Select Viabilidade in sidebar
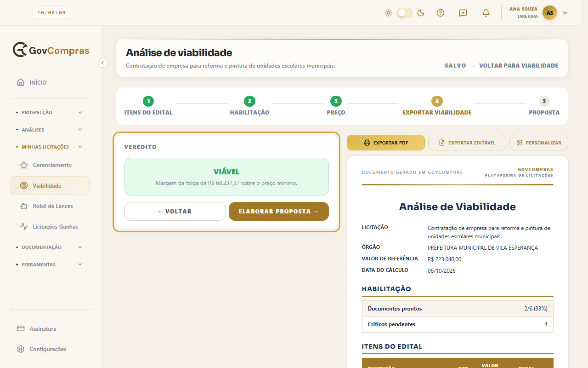The width and height of the screenshot is (588, 368). point(50,186)
